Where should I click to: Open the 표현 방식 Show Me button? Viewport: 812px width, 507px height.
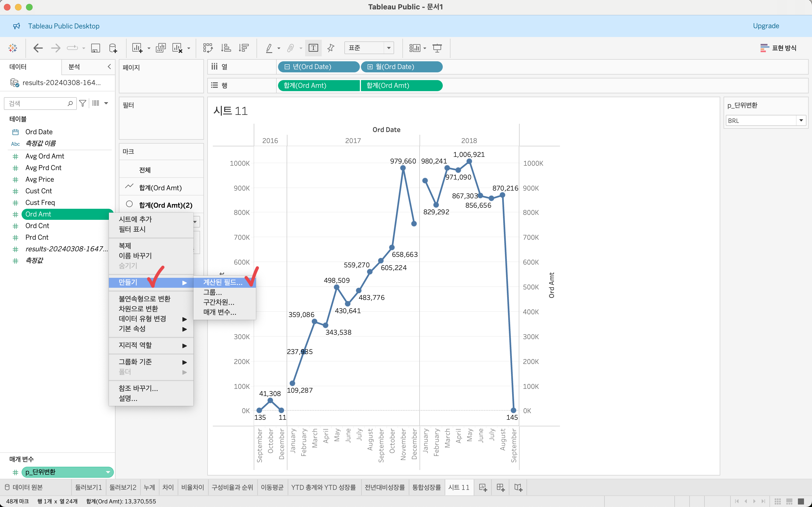(x=778, y=48)
